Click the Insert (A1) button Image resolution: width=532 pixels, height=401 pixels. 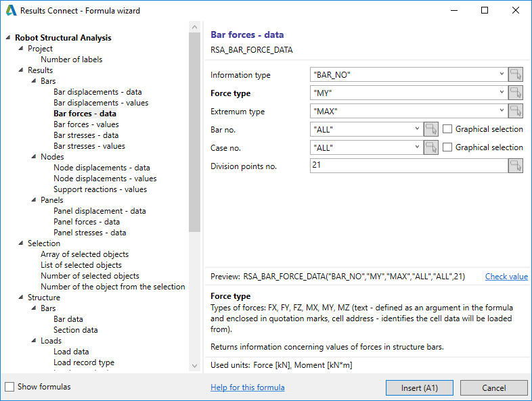click(419, 387)
